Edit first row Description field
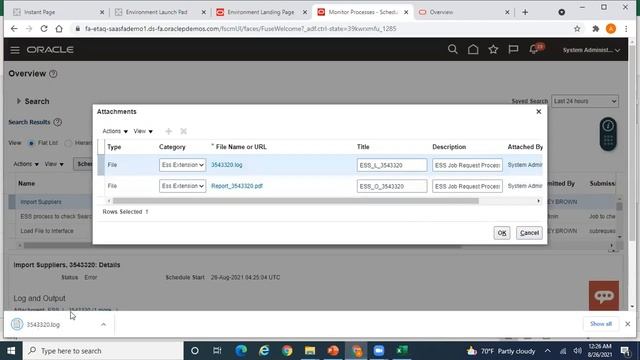Viewport: 640px width, 360px height. [x=467, y=165]
